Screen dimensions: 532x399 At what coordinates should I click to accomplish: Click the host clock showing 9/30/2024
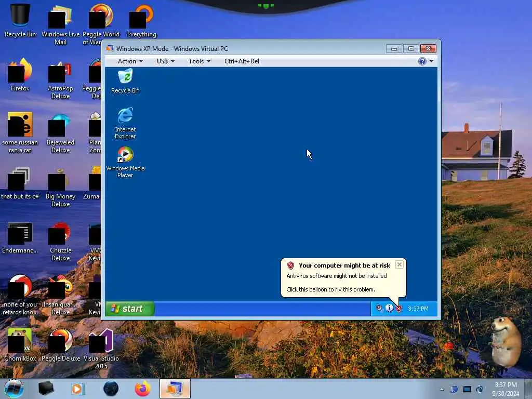506,389
